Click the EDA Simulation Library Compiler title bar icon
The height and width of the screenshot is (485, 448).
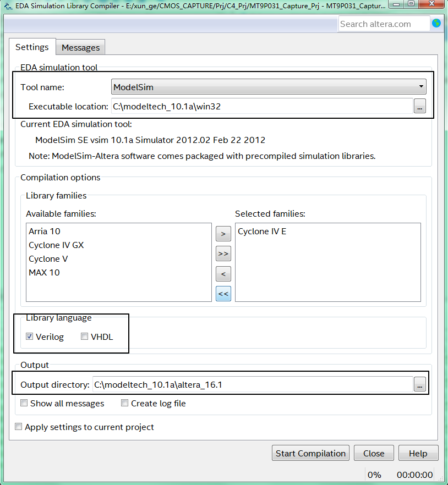(8, 5)
